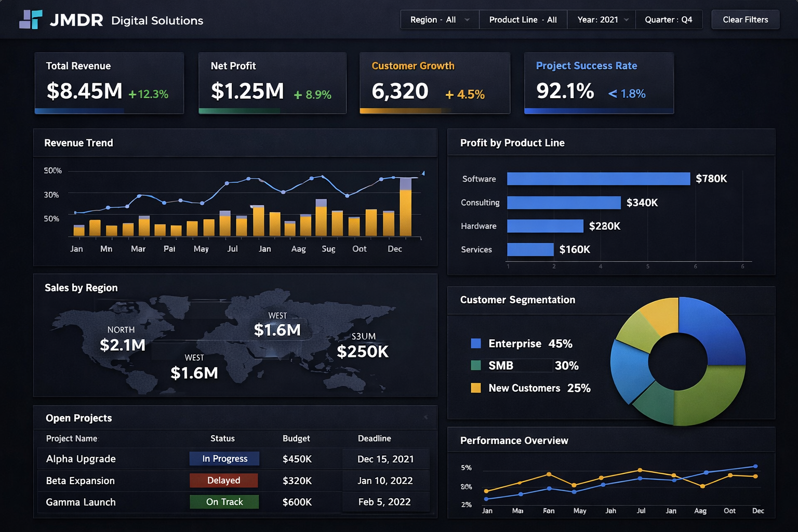Open the Performance Overview panel header
The width and height of the screenshot is (798, 532).
point(514,441)
